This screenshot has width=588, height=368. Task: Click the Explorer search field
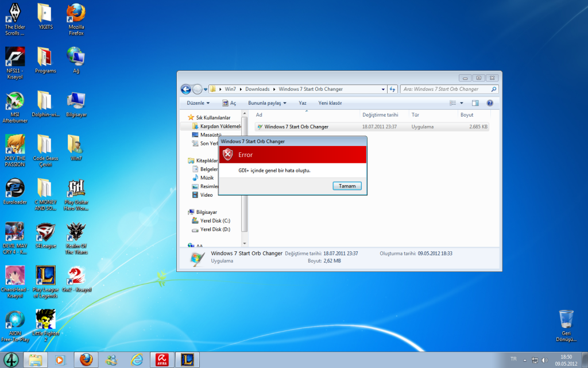pyautogui.click(x=449, y=89)
